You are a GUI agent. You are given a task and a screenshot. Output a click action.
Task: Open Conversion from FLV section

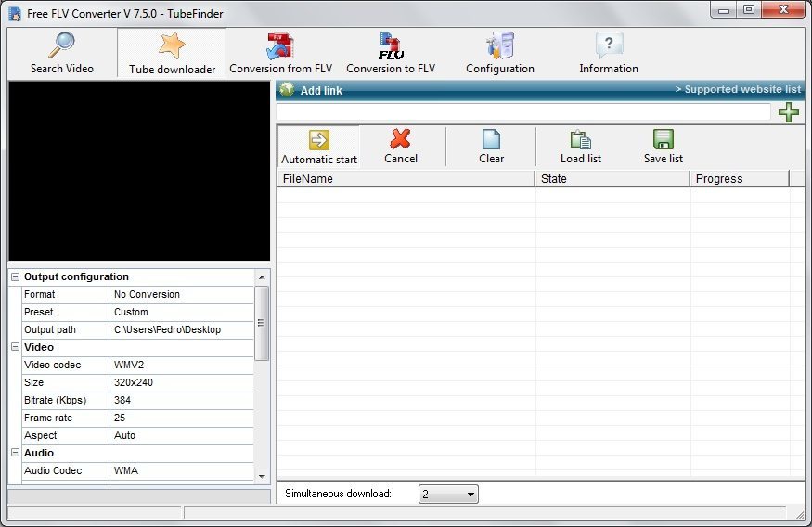pos(280,53)
